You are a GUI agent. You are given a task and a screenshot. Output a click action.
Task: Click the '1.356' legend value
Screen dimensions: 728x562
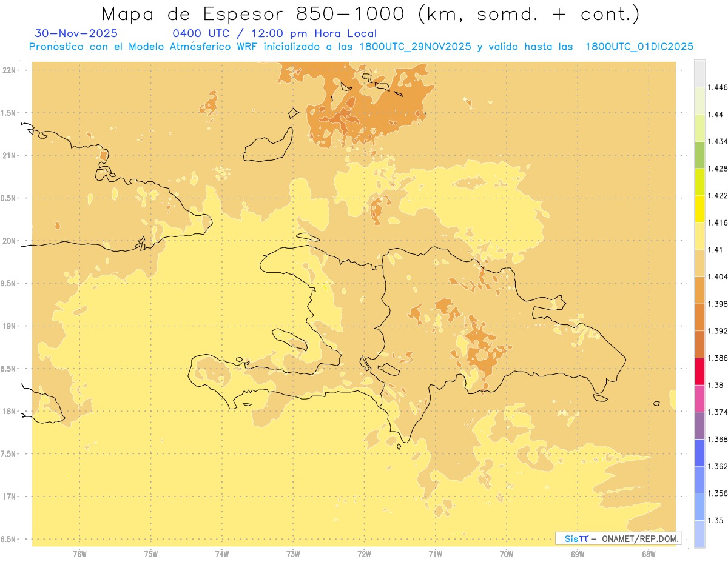click(718, 493)
